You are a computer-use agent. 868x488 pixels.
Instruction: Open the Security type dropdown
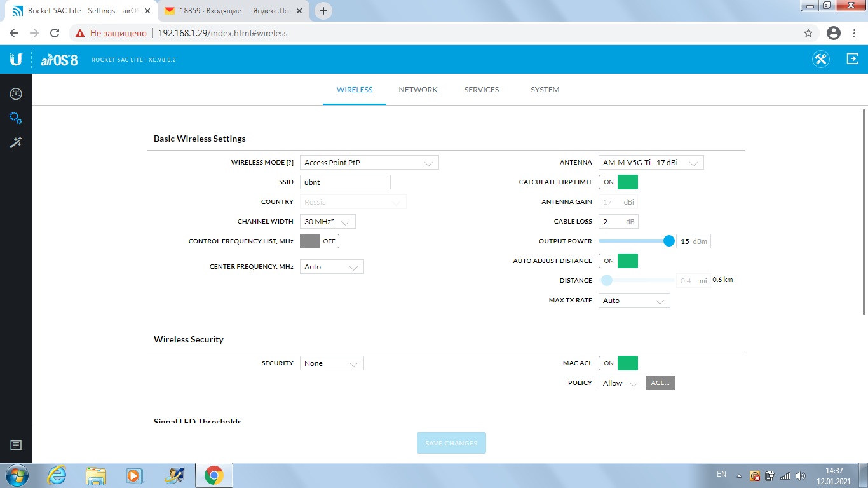[x=332, y=363]
